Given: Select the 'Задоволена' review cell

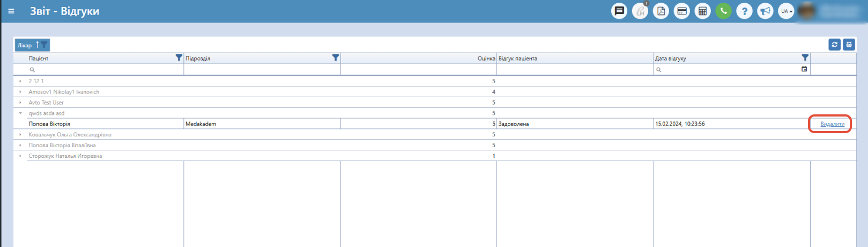Looking at the screenshot, I should tap(575, 124).
